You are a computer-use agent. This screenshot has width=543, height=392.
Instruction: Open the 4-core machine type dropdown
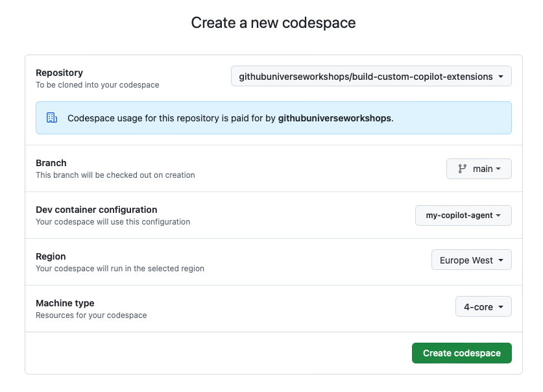pyautogui.click(x=483, y=307)
